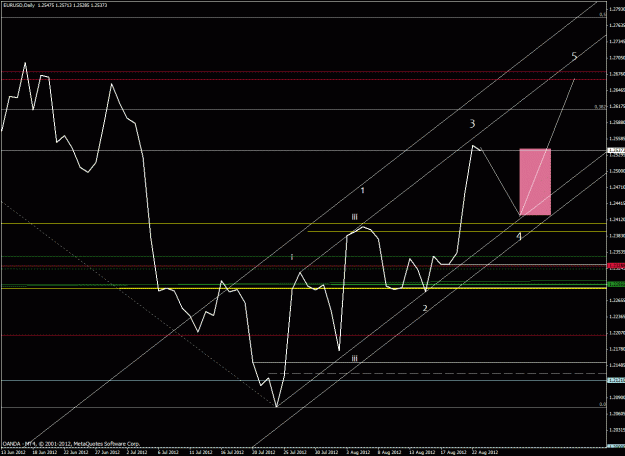Click the wave label 2 under the channel line
The image size is (625, 456).
[x=425, y=308]
